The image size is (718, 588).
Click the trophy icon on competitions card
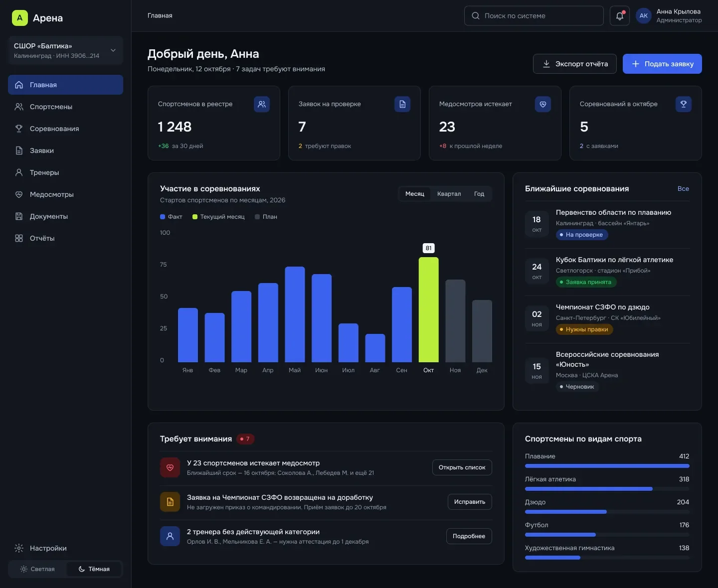tap(684, 104)
